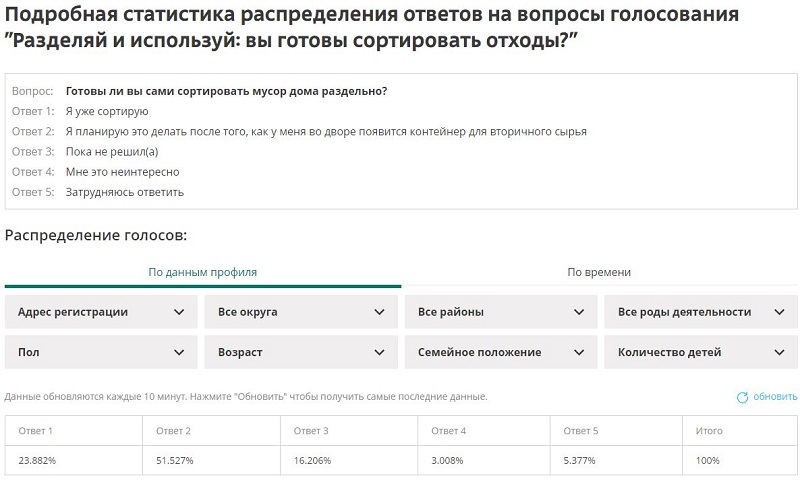Click the chevron arrow in Все районы

(579, 312)
